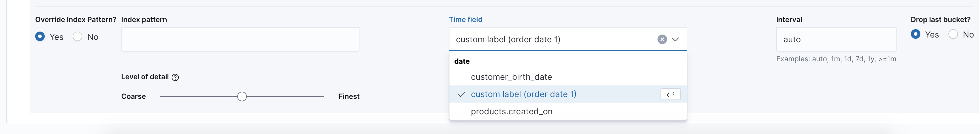Select Yes for Override Index Pattern
This screenshot has width=980, height=134.
[40, 36]
